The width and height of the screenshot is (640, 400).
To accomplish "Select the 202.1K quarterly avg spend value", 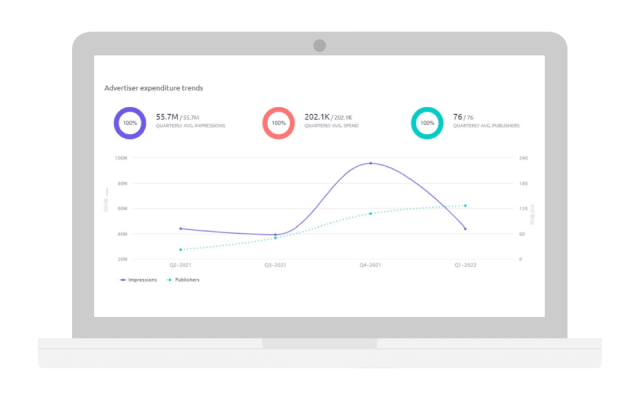I will pos(319,117).
